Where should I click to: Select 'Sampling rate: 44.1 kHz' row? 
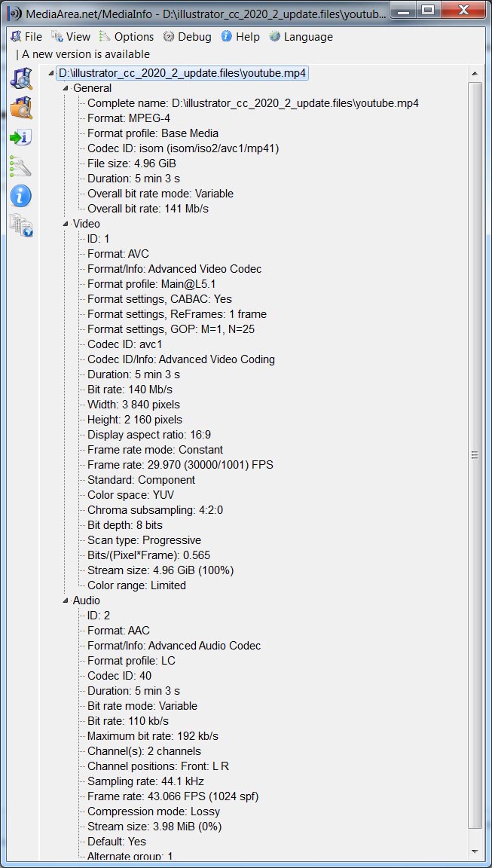[145, 781]
